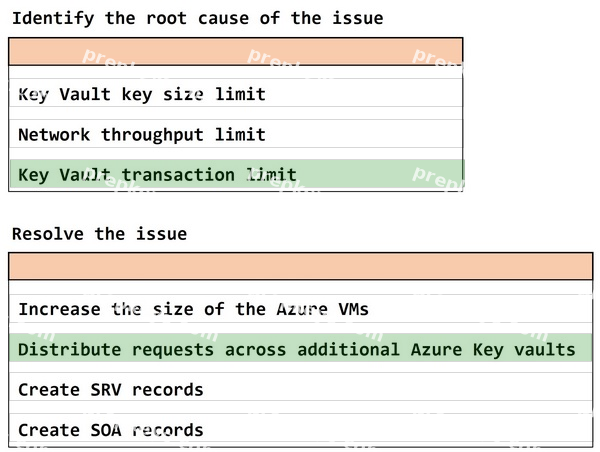The image size is (600, 452).
Task: Click the option about Azure VM size
Action: [x=301, y=309]
